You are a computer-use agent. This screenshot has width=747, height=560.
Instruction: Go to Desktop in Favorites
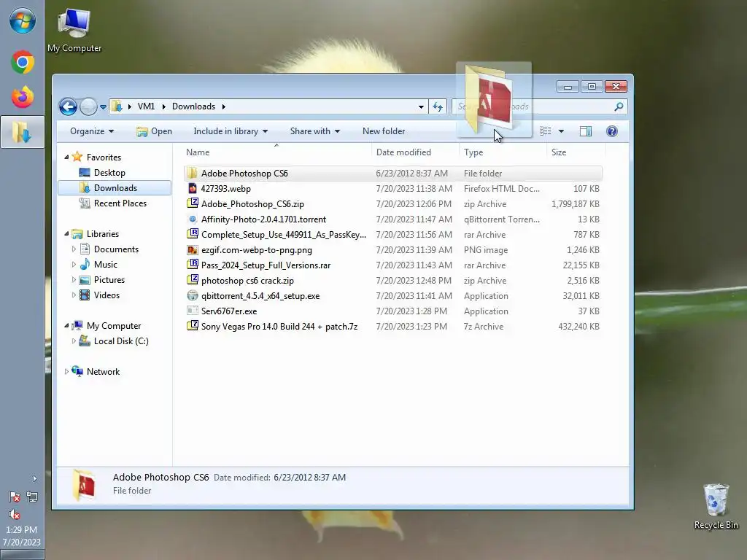pyautogui.click(x=109, y=172)
